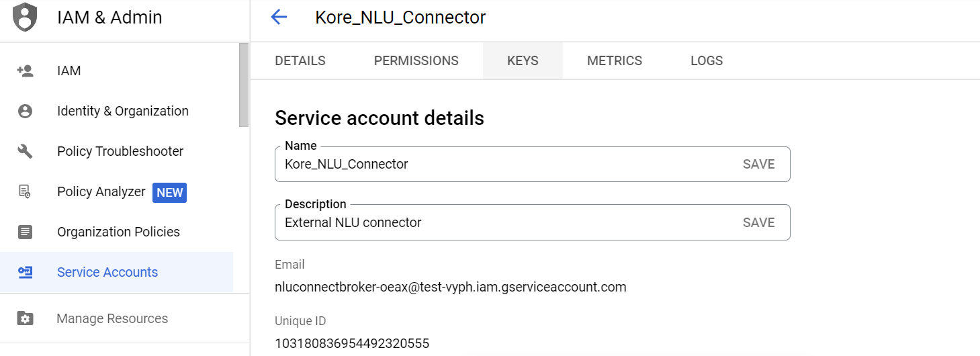Click the Policy Analyzer document icon
Image resolution: width=980 pixels, height=356 pixels.
[25, 192]
